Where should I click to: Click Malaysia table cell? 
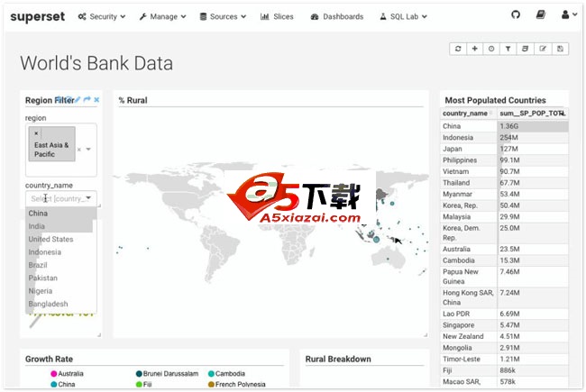pyautogui.click(x=469, y=217)
